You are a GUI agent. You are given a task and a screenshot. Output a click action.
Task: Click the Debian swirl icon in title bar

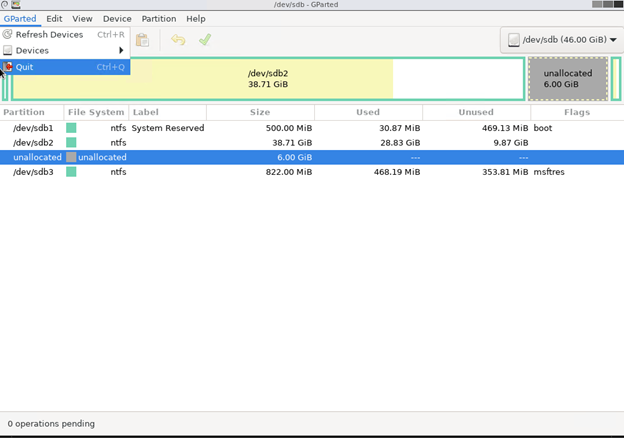click(x=4, y=4)
